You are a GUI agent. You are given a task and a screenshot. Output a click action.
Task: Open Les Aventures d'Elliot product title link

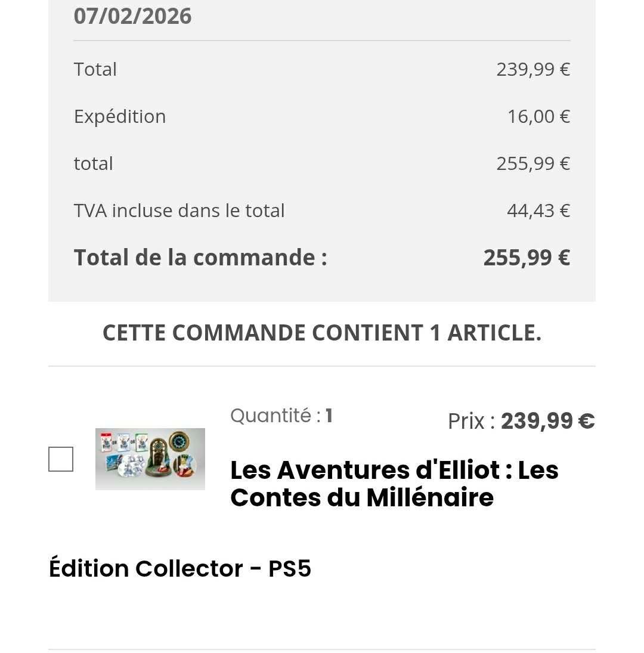(394, 484)
